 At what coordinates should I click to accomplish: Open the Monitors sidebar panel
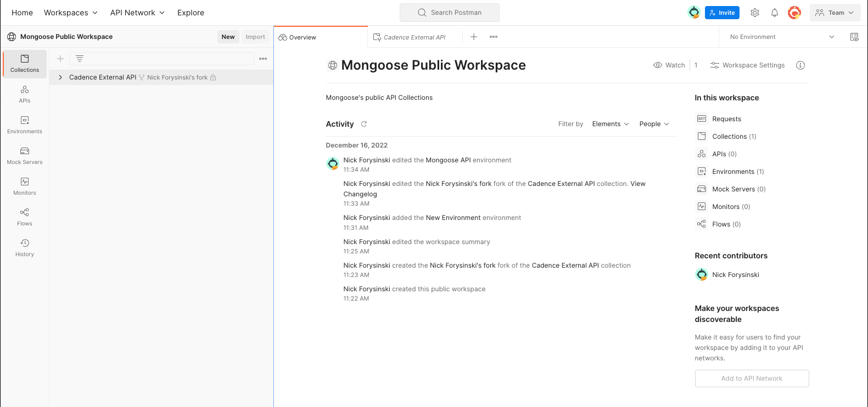tap(25, 186)
